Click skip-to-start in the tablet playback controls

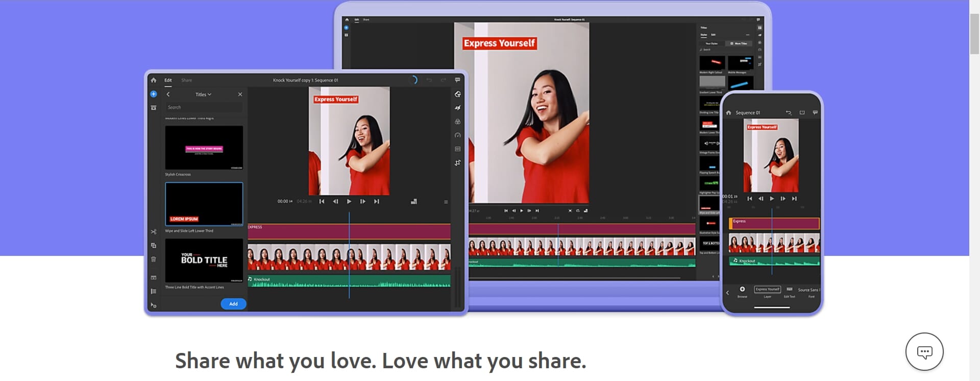click(322, 202)
